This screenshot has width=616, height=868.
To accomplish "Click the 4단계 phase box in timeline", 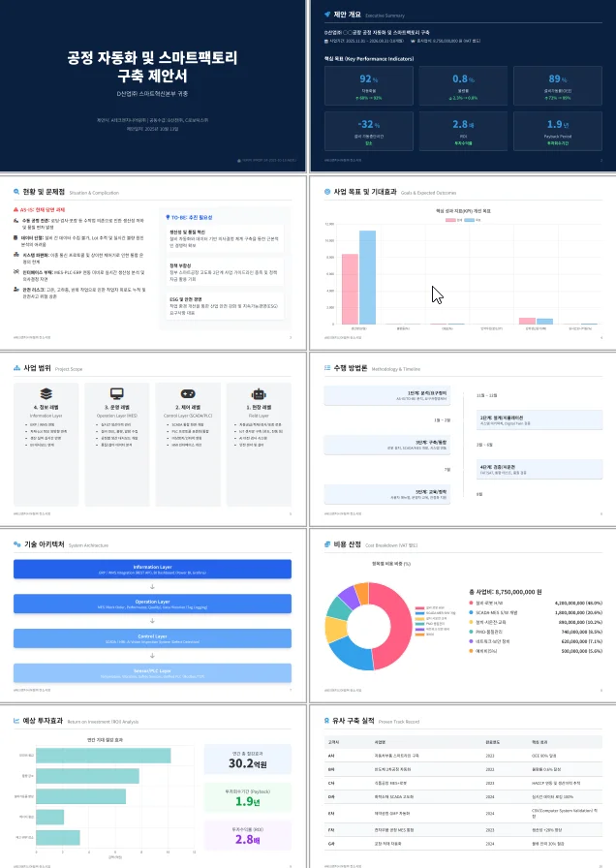I will tap(539, 469).
